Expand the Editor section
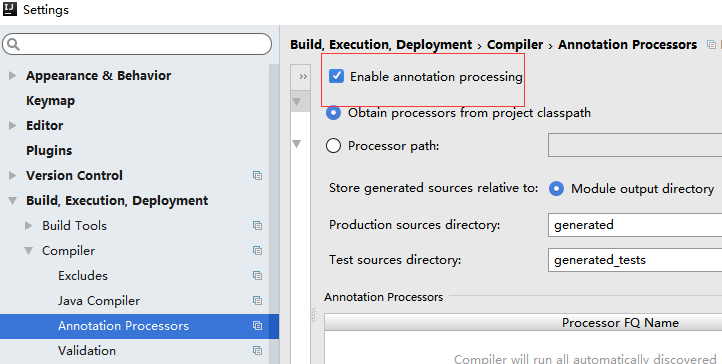 pyautogui.click(x=12, y=125)
